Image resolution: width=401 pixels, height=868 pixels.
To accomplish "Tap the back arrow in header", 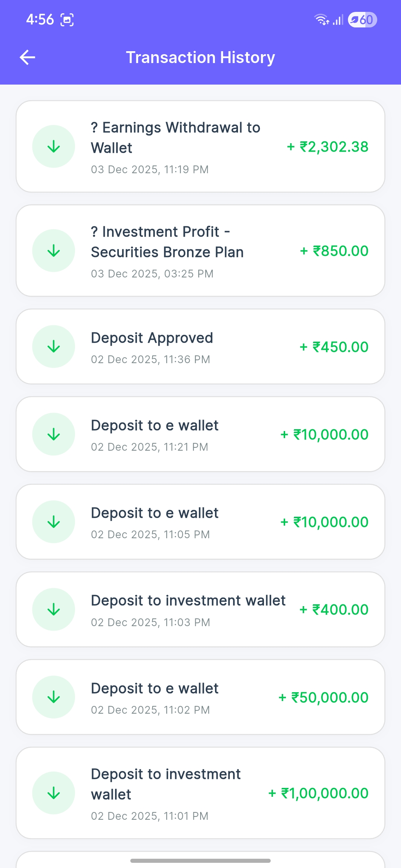I will pyautogui.click(x=27, y=57).
